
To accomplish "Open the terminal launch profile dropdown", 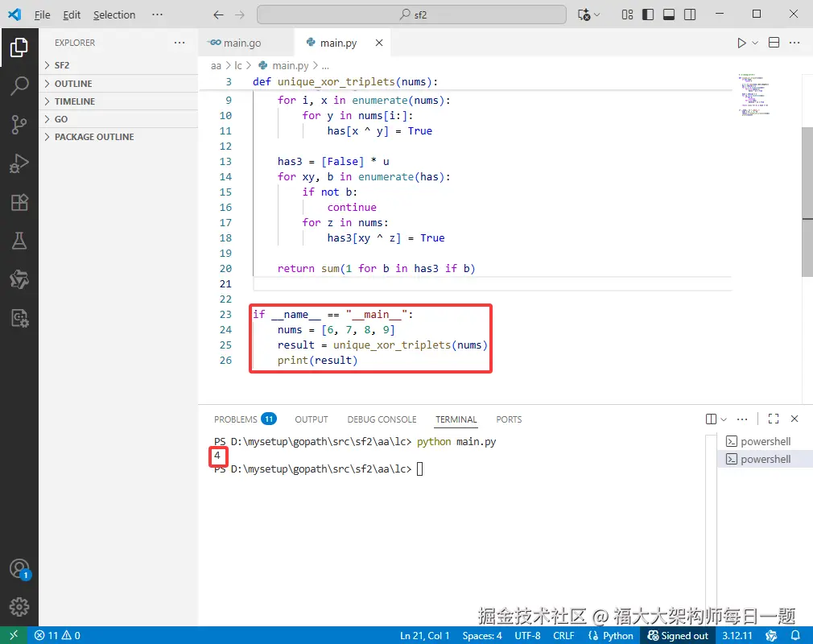I will click(724, 419).
